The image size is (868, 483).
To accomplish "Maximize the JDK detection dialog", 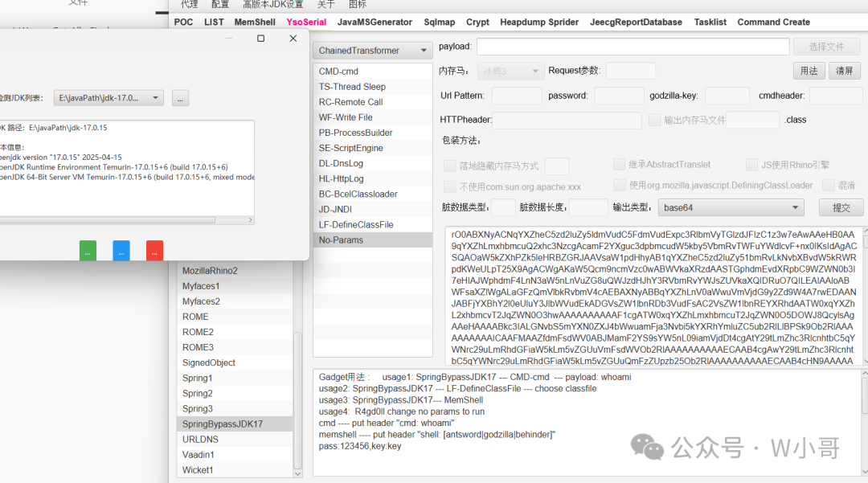I will [260, 39].
